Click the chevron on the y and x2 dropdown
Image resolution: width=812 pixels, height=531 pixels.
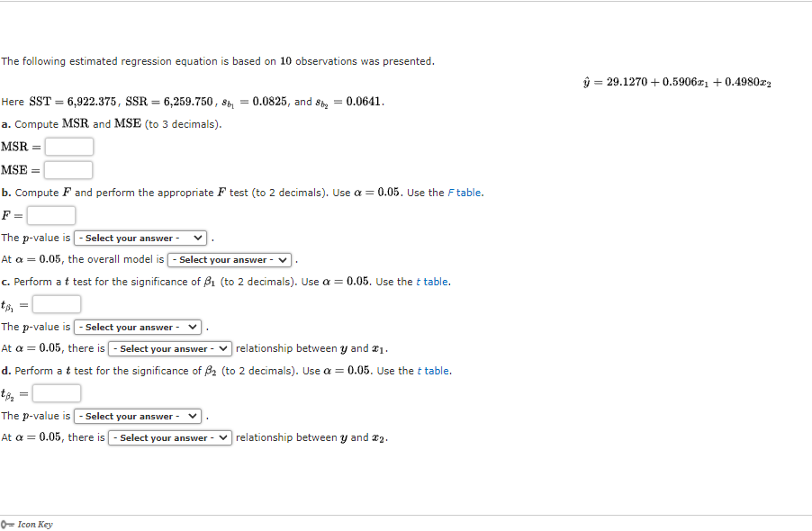(225, 437)
